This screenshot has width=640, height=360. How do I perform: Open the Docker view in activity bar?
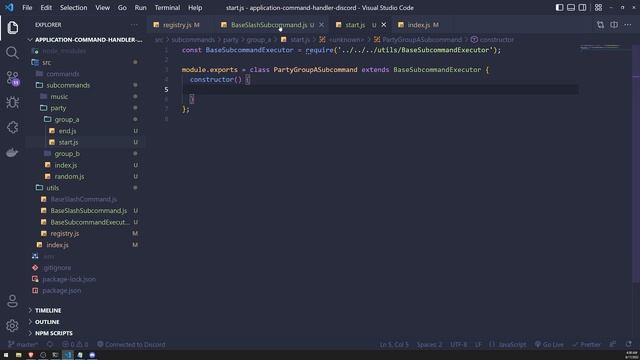[12, 153]
